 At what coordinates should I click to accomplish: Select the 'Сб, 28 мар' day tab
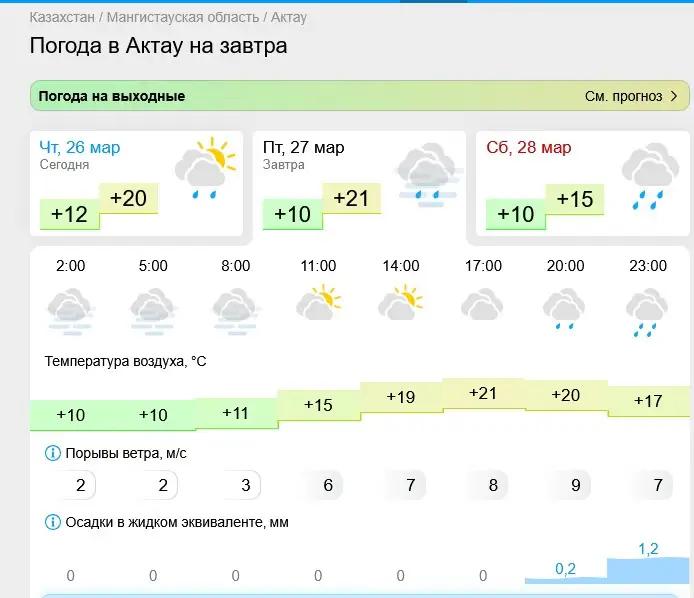[x=529, y=148]
